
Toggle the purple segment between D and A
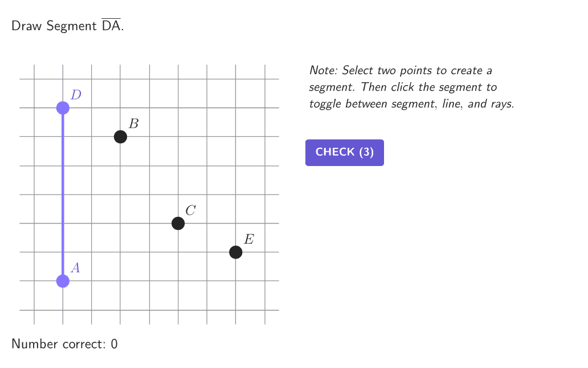63,194
